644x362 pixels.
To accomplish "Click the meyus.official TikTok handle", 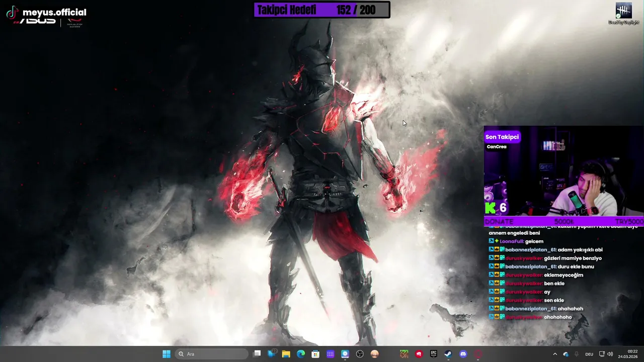I will (x=54, y=13).
